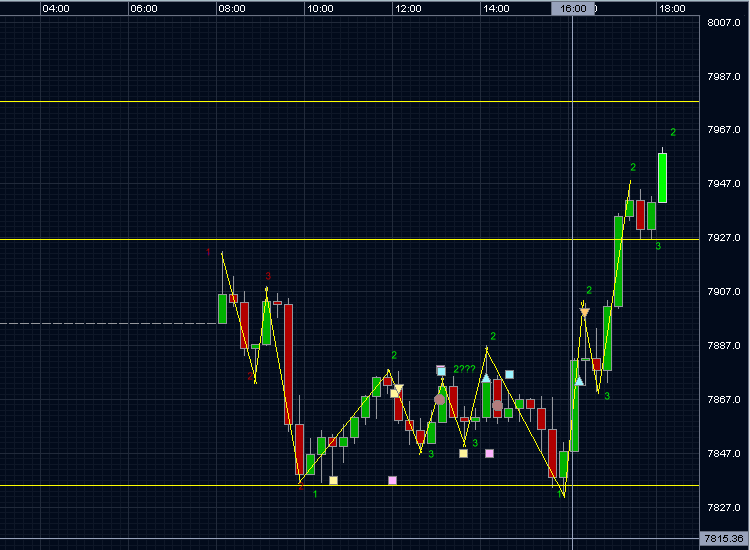Select the 7867.0 price scale value
The width and height of the screenshot is (750, 550).
pos(724,399)
